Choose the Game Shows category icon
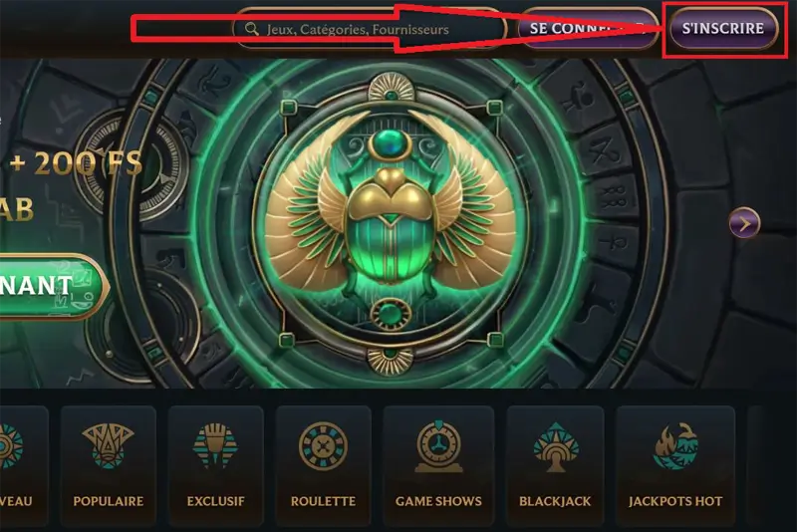The image size is (797, 532). (x=438, y=446)
